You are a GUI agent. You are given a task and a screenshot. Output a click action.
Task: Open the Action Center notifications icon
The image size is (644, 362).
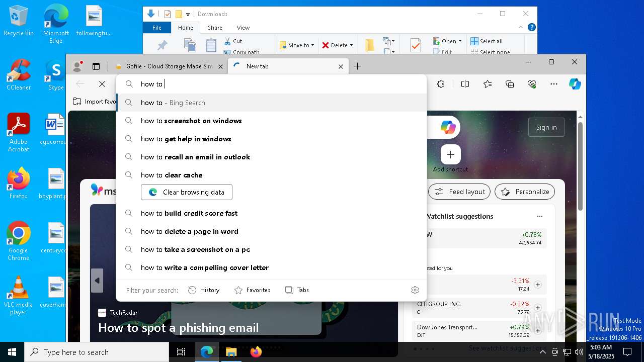(x=627, y=352)
